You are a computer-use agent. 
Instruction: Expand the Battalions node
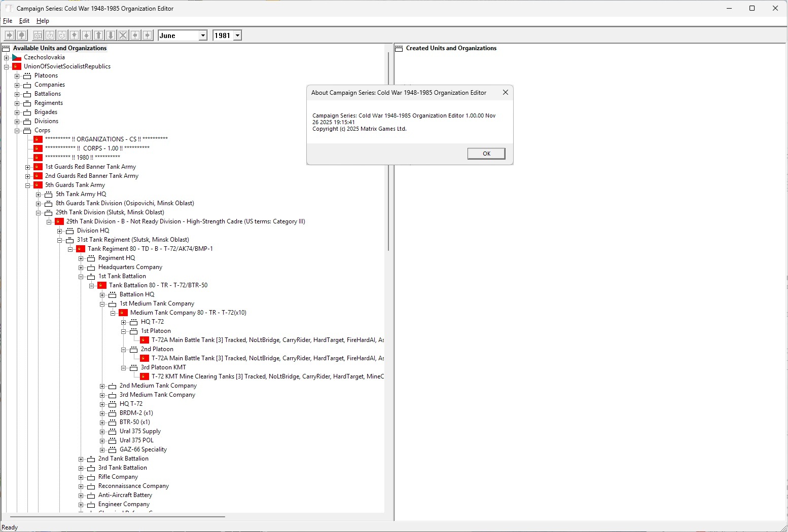point(17,94)
